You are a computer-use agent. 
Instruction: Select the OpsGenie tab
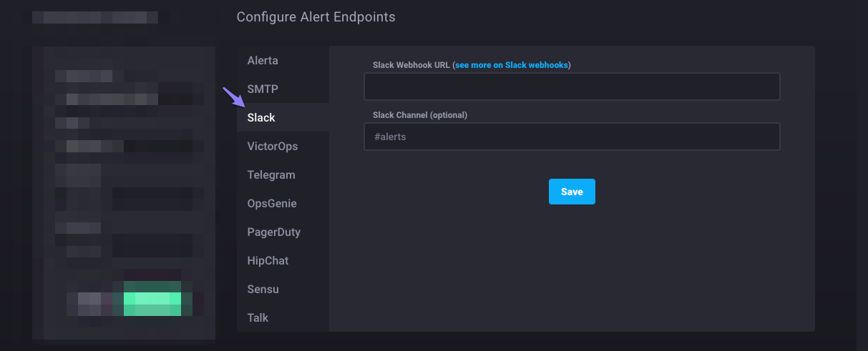(272, 204)
